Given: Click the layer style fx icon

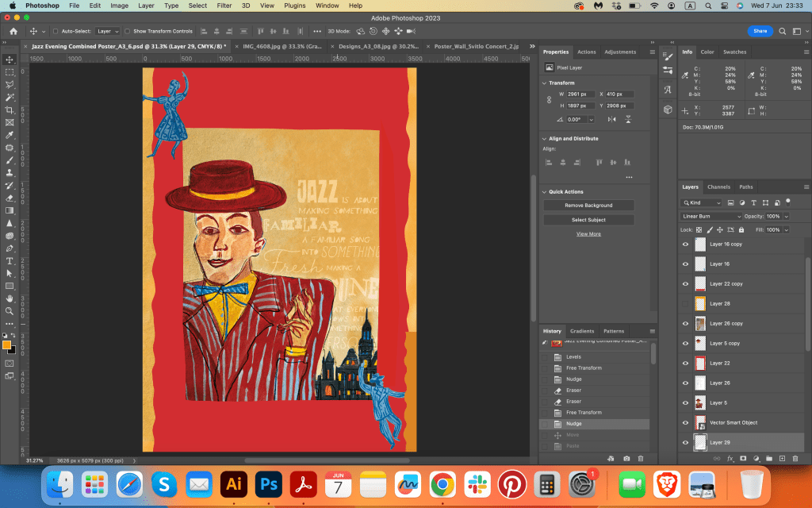Looking at the screenshot, I should coord(730,459).
